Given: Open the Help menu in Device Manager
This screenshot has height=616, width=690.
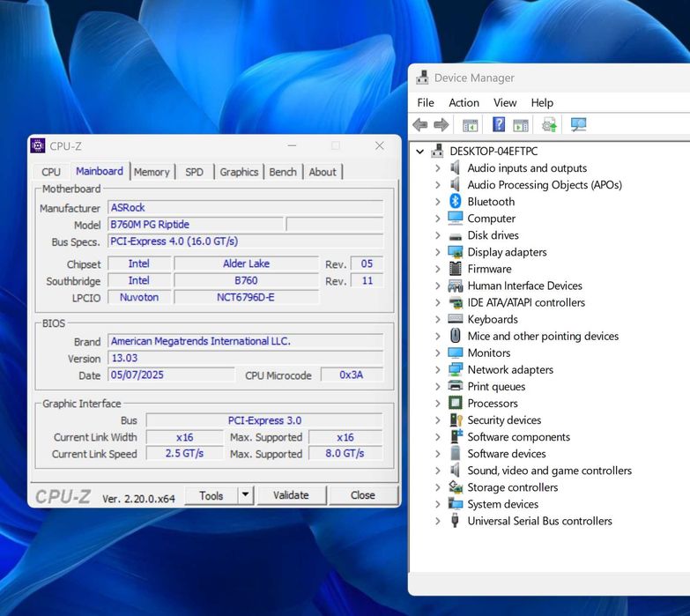Looking at the screenshot, I should click(542, 102).
